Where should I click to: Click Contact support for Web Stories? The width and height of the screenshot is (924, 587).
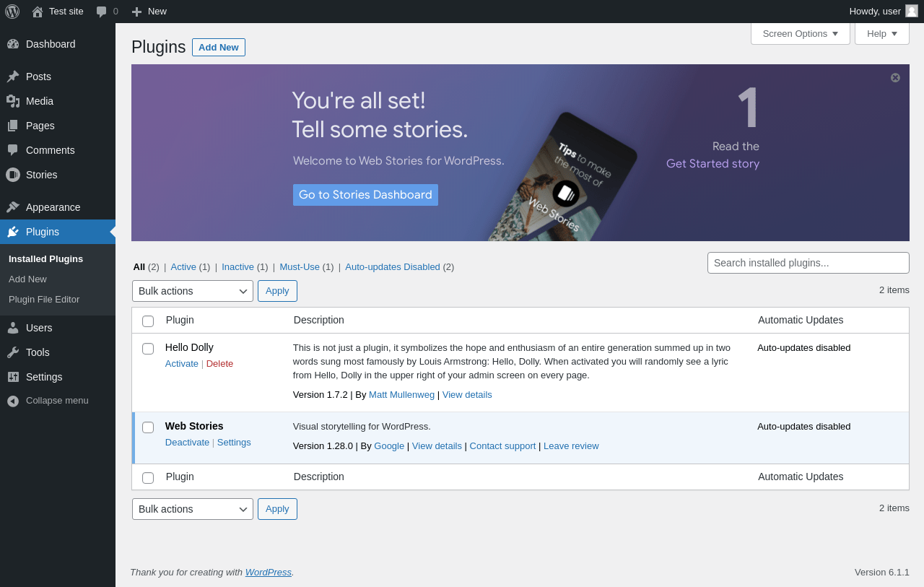coord(502,446)
